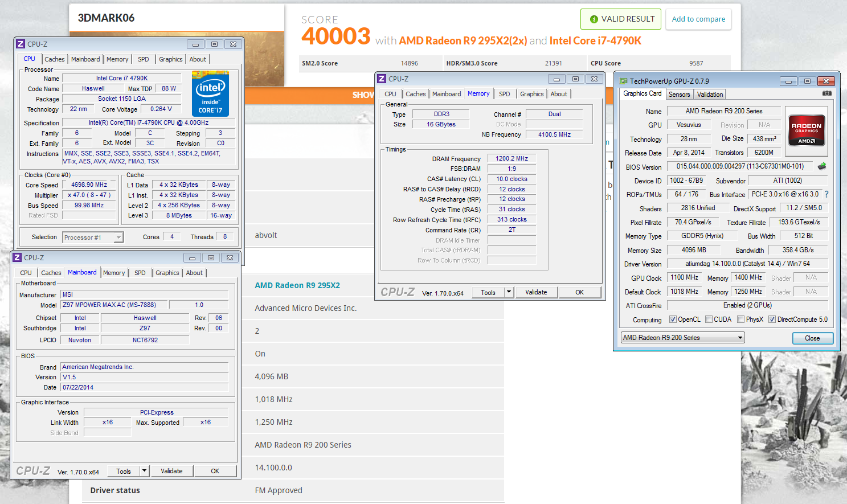Screen dimensions: 847x504
Task: Toggle the OpenCL checkbox
Action: [673, 319]
